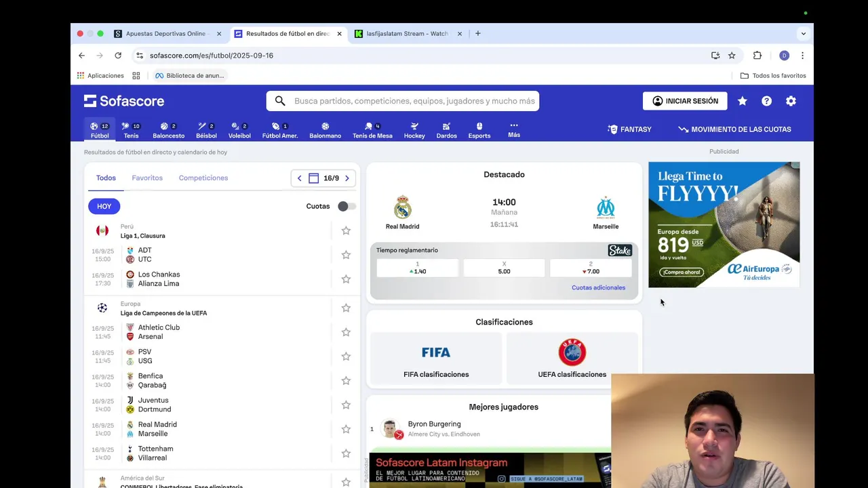The height and width of the screenshot is (488, 868).
Task: Go to previous day arrow
Action: click(300, 178)
